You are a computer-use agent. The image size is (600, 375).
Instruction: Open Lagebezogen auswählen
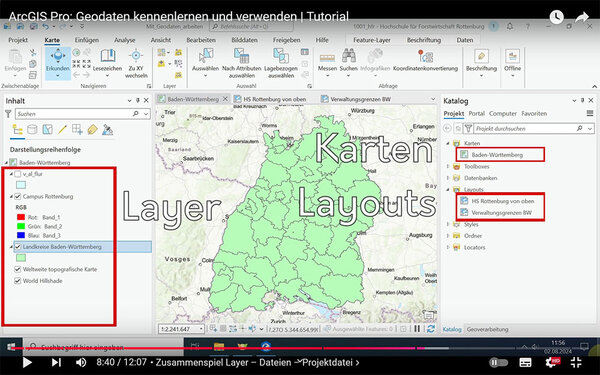coord(281,63)
